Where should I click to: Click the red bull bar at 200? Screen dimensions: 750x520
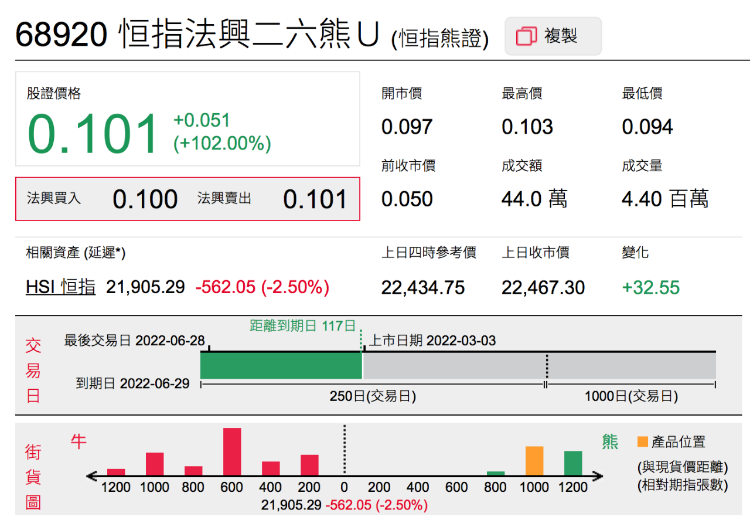[x=309, y=465]
